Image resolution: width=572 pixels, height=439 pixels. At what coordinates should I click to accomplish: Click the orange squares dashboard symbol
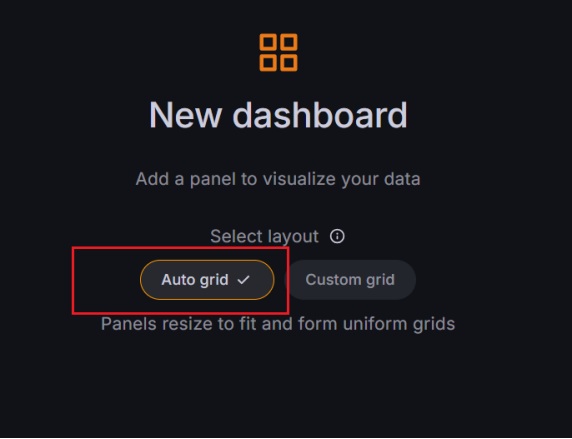278,53
